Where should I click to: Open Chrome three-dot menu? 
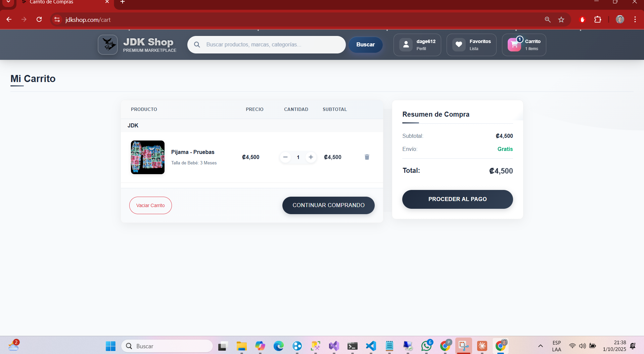635,19
